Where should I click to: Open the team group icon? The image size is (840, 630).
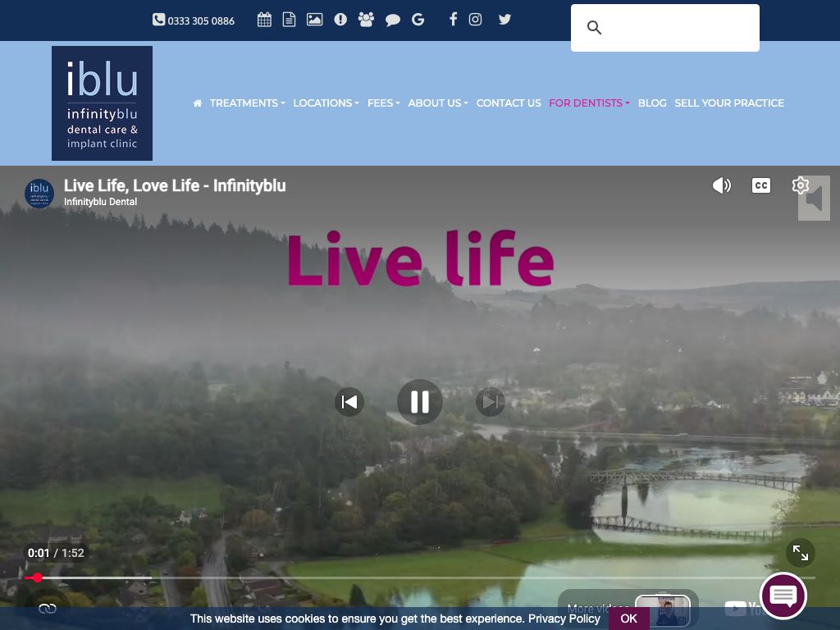tap(366, 20)
